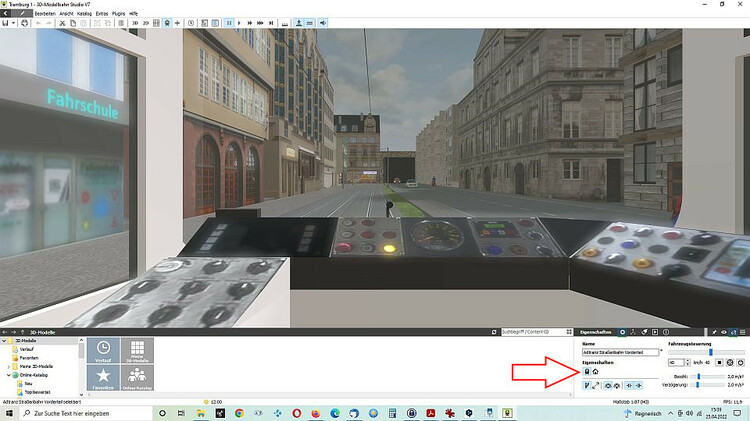Image resolution: width=750 pixels, height=421 pixels.
Task: Click the pin icon in Eigenschaften header
Action: [x=714, y=332]
